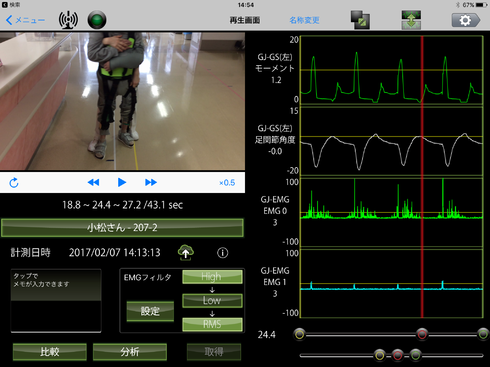The image size is (490, 367).
Task: Open 比較 comparison
Action: [x=50, y=352]
